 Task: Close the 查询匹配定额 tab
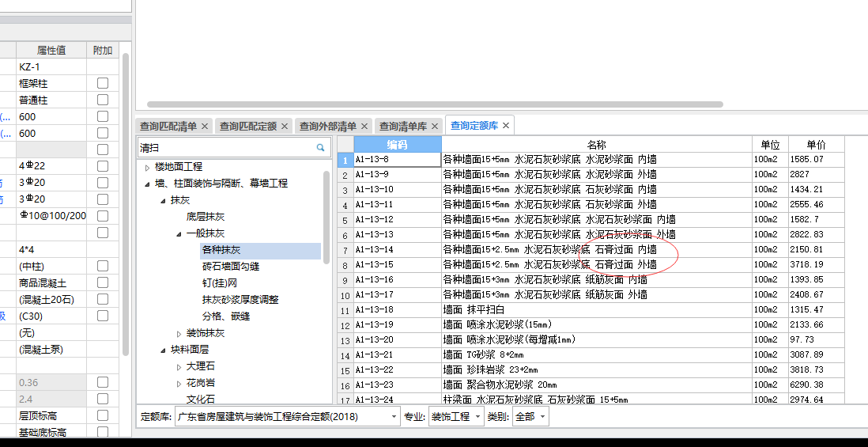point(285,126)
